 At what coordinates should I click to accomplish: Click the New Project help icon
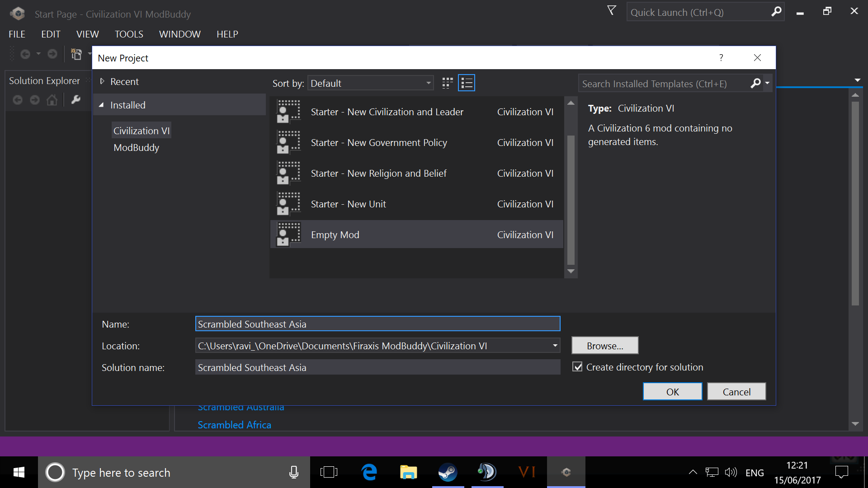tap(721, 58)
